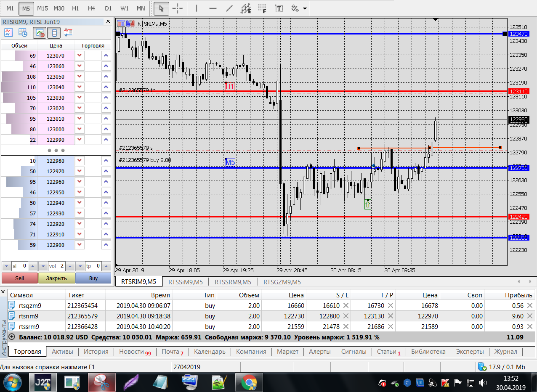Switch chart timeframe to M15
Image resolution: width=537 pixels, height=392 pixels.
coord(43,8)
